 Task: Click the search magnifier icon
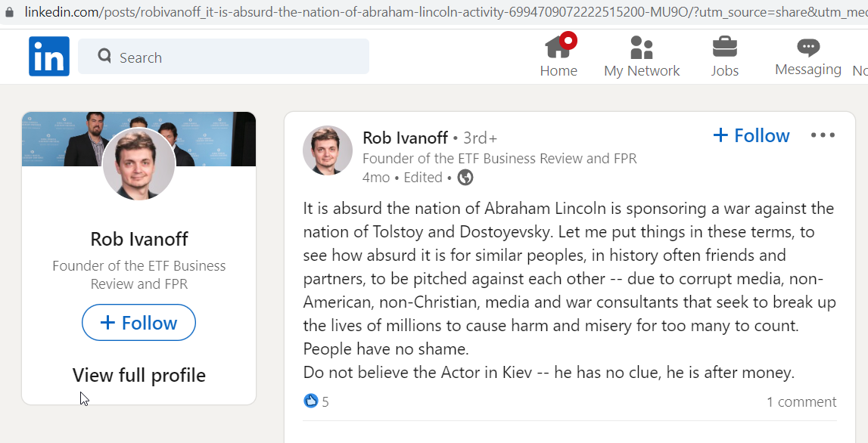click(x=104, y=55)
